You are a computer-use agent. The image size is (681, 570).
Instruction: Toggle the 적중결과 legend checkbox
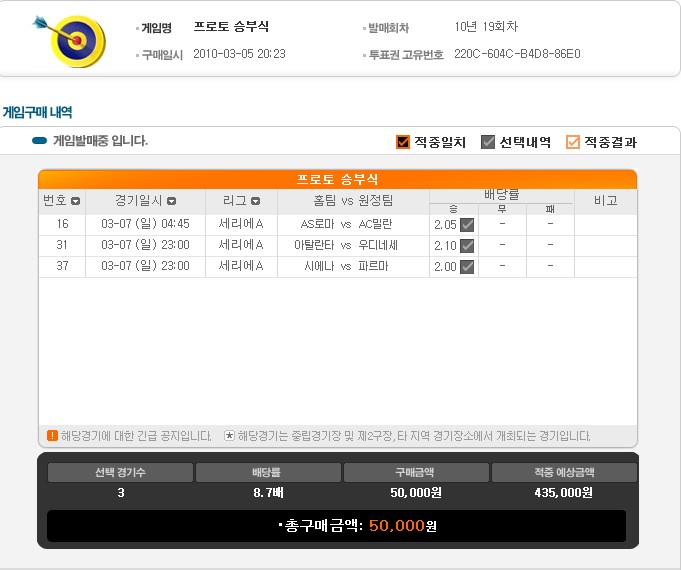pos(573,142)
